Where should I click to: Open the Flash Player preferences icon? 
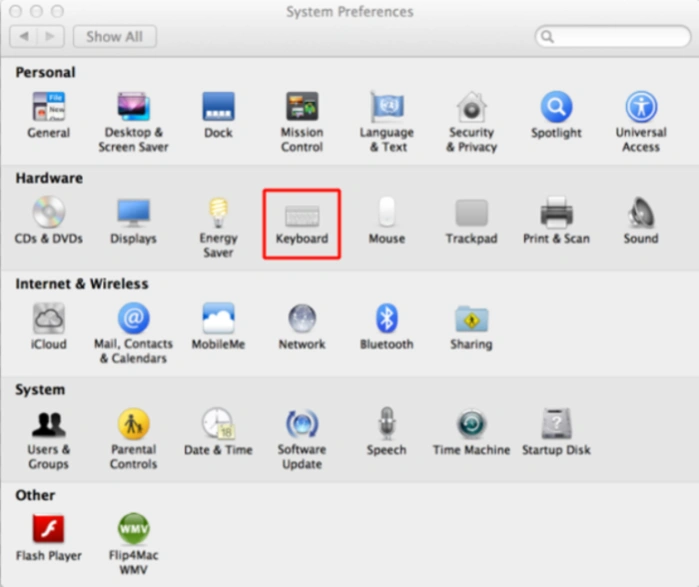49,529
